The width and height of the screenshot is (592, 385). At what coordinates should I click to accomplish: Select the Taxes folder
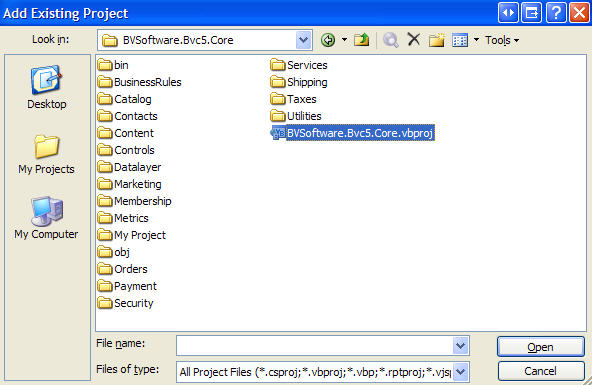pos(293,99)
